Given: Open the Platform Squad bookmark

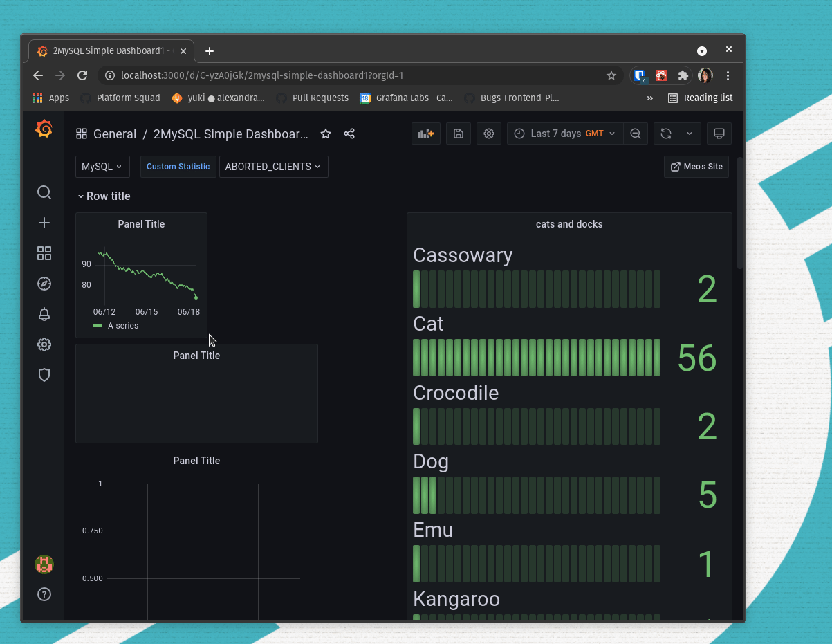Looking at the screenshot, I should click(120, 98).
